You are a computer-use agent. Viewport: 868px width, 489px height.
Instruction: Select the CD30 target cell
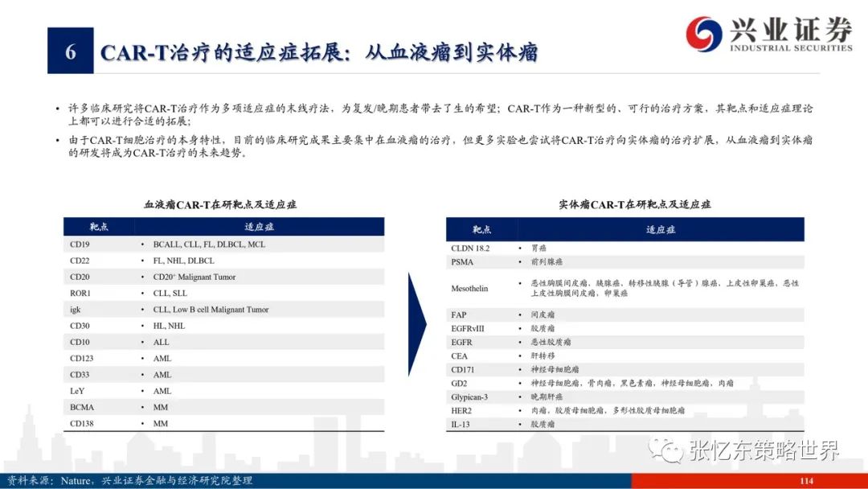click(80, 326)
